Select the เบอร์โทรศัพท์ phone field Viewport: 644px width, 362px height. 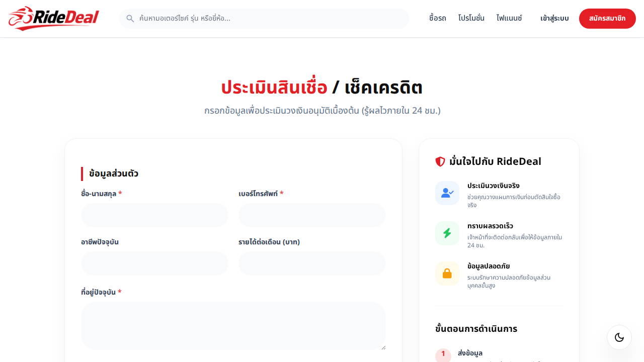[312, 215]
